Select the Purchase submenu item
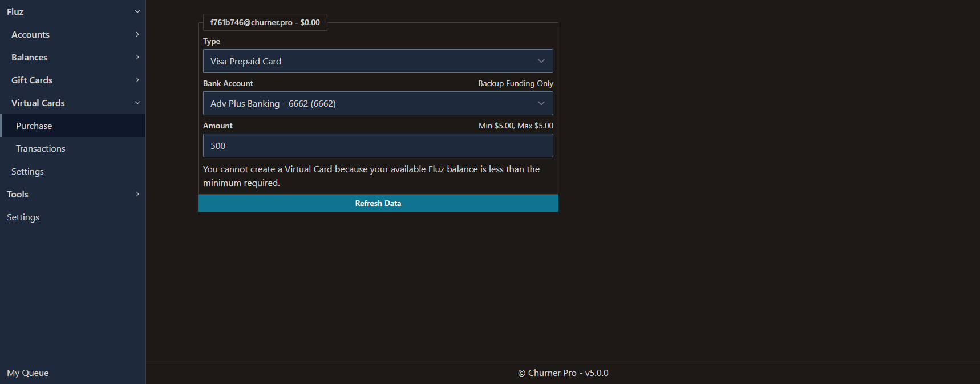Viewport: 980px width, 384px height. click(x=34, y=126)
